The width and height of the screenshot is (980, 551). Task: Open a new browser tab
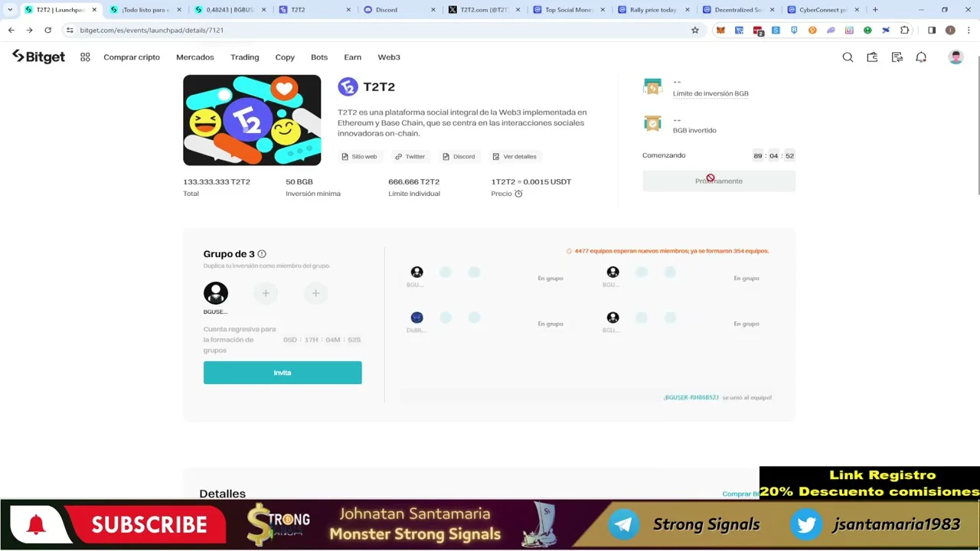tap(875, 10)
